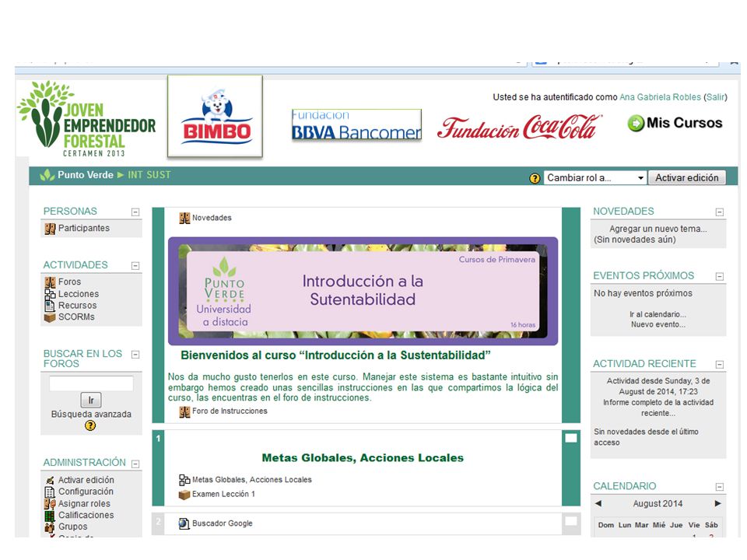Viewport: 747px width, 560px height.
Task: Go to next month in calendar
Action: 718,503
